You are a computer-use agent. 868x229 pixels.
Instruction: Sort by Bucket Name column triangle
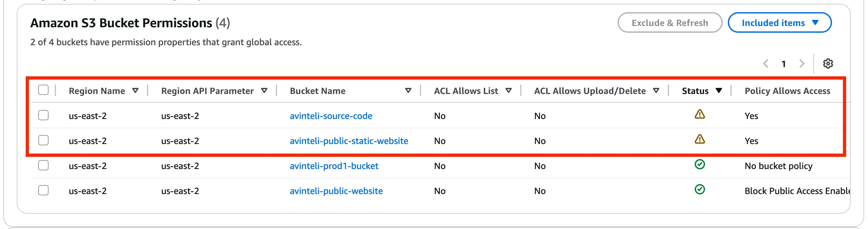tap(408, 91)
